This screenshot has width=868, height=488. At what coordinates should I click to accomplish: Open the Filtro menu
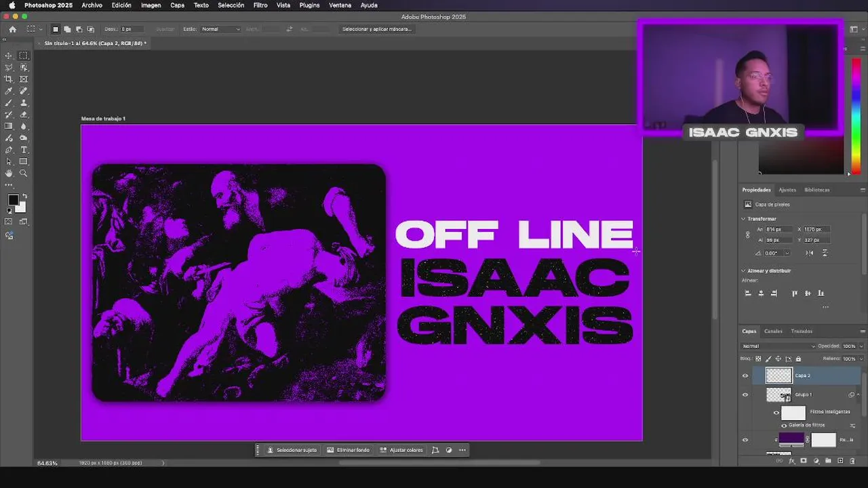260,5
